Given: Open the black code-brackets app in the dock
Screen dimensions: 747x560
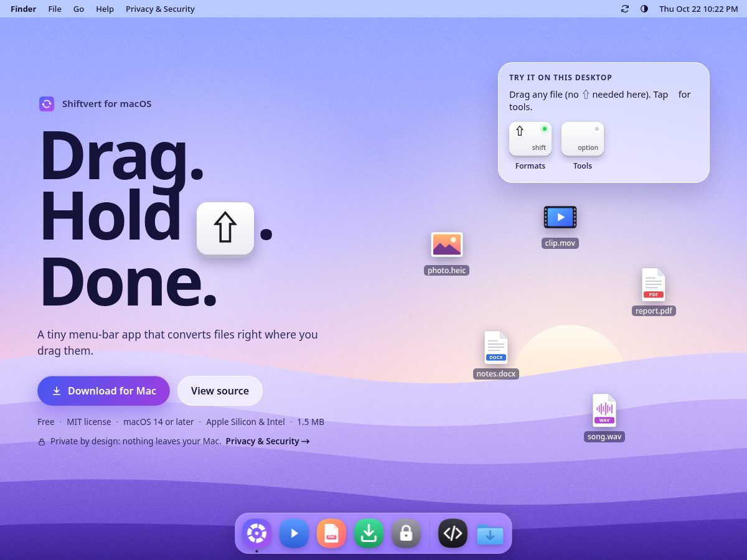Looking at the screenshot, I should [x=453, y=533].
